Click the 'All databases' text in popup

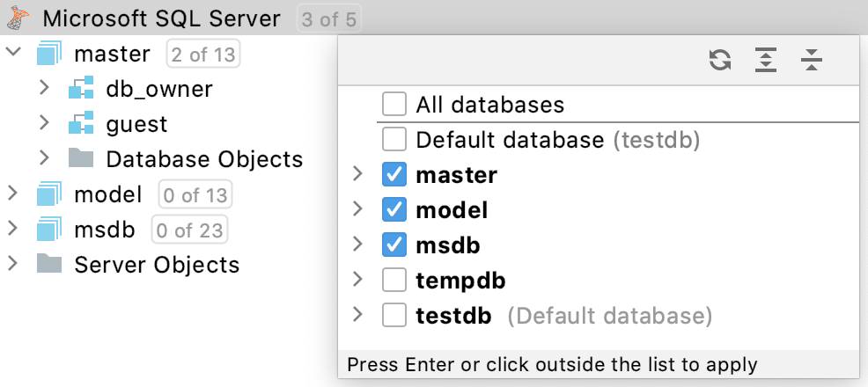coord(490,105)
